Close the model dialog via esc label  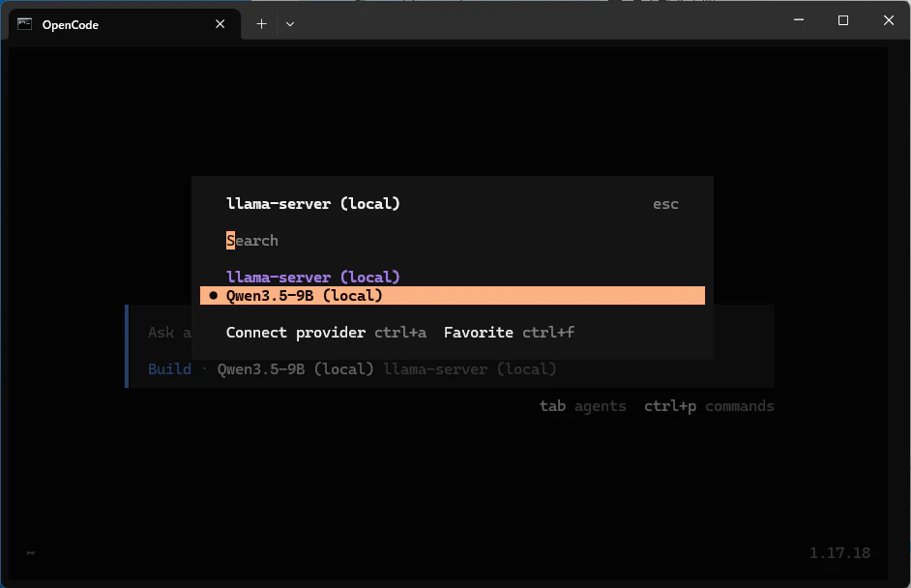click(665, 204)
